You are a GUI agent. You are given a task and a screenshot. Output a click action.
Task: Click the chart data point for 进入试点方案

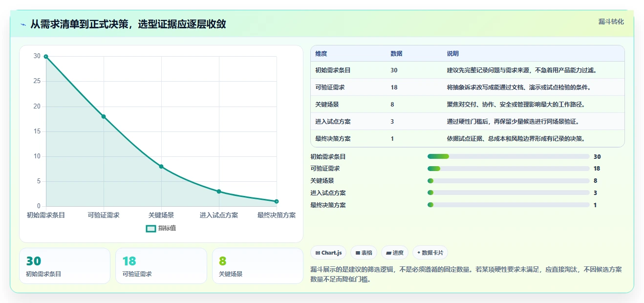pos(219,192)
